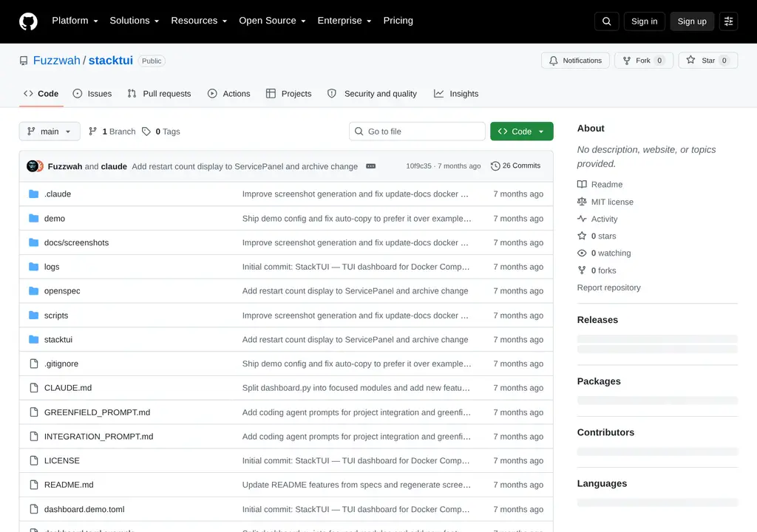
Task: Open appearance settings icon beside Sign up
Action: pyautogui.click(x=728, y=21)
